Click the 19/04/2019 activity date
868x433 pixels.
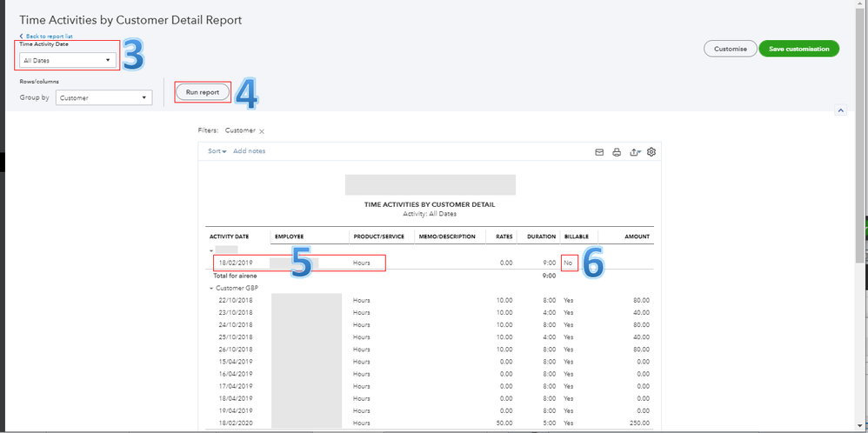[237, 411]
